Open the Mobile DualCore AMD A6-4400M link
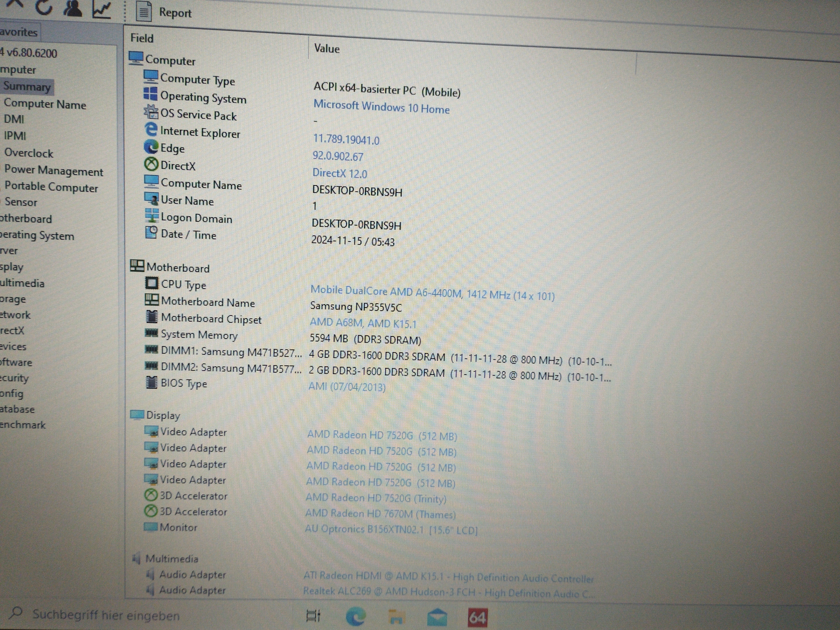 432,293
